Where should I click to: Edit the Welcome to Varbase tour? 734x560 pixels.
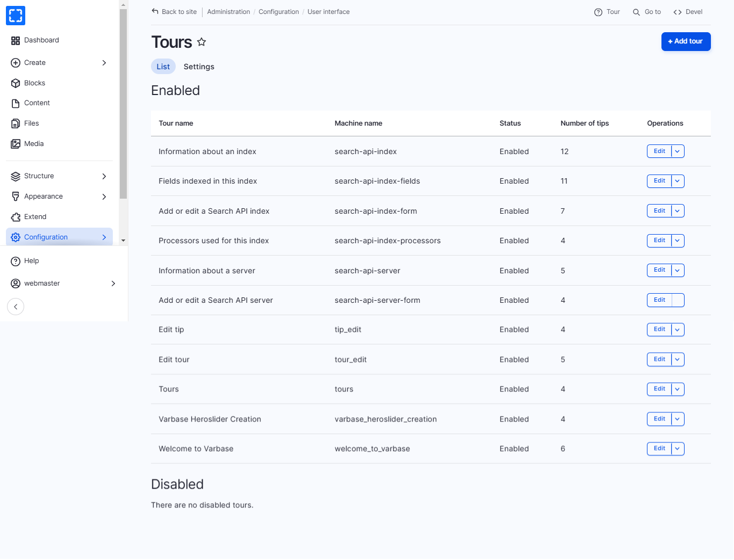(x=659, y=448)
